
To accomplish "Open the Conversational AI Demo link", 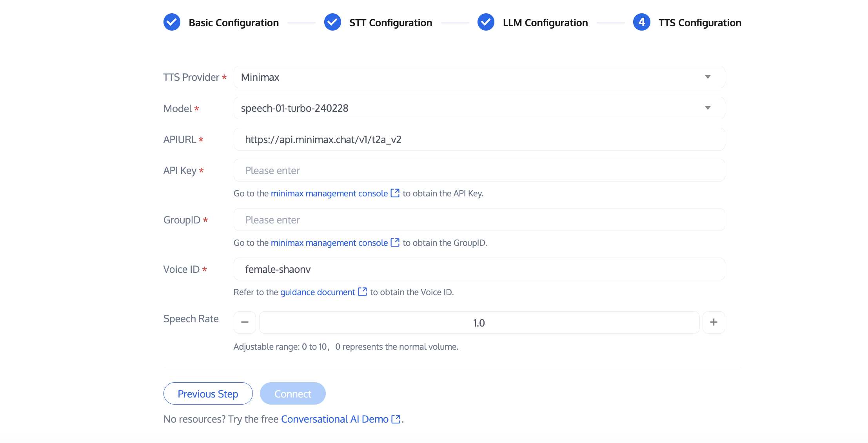I will click(334, 419).
